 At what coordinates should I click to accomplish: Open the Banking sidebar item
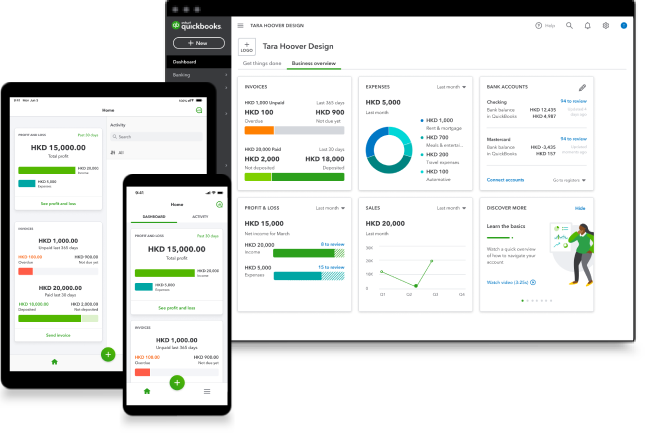tap(198, 75)
